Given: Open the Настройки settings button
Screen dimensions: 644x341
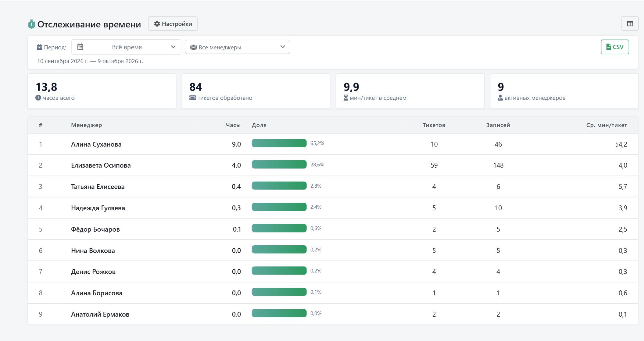Looking at the screenshot, I should [x=173, y=24].
